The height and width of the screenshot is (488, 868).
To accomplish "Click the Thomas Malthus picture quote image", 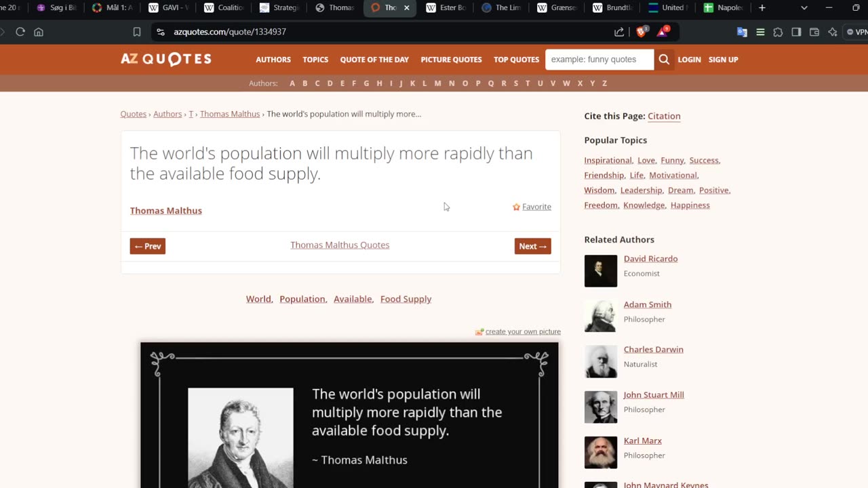I will 349,415.
